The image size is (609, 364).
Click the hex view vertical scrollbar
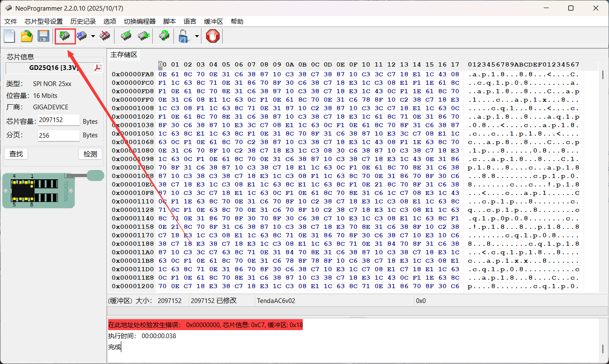pyautogui.click(x=603, y=169)
